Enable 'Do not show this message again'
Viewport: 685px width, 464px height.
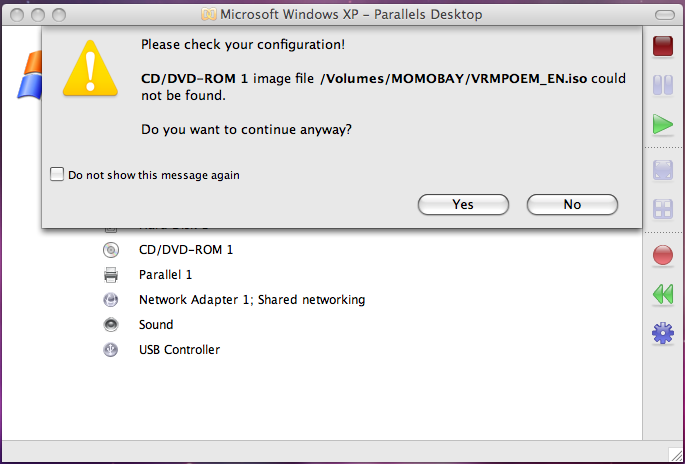(57, 175)
